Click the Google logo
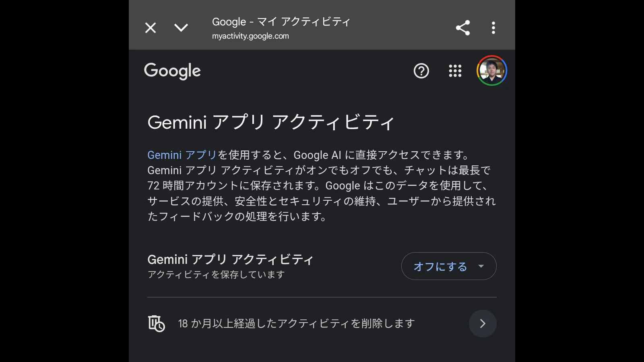The image size is (644, 362). (172, 71)
